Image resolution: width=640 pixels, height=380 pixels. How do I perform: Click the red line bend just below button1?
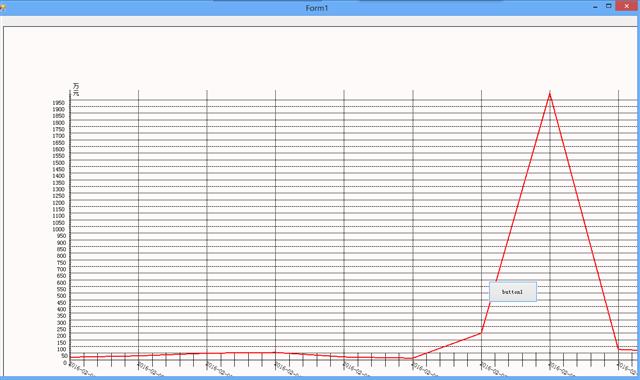(x=482, y=333)
